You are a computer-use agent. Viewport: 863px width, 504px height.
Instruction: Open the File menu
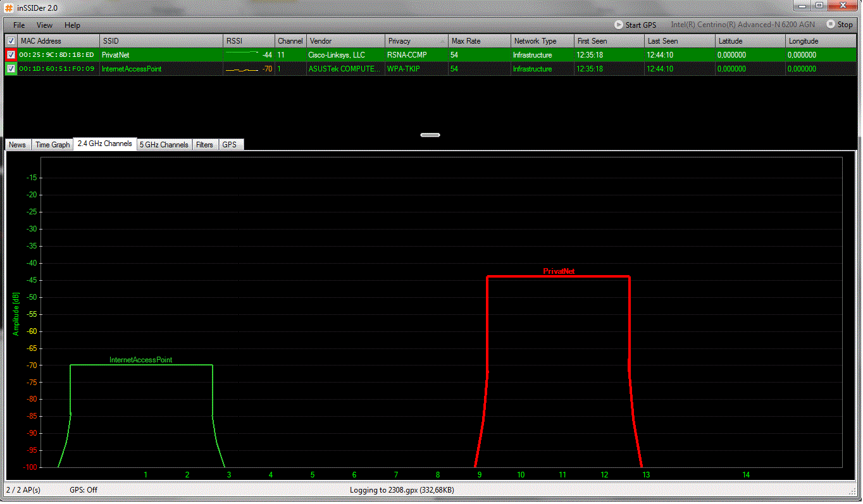click(19, 25)
